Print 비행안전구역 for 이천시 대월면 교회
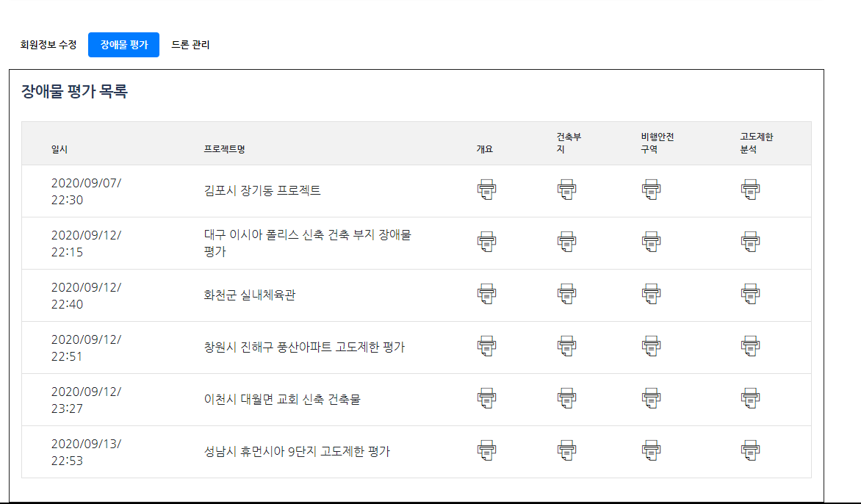The height and width of the screenshot is (504, 861). [x=651, y=398]
